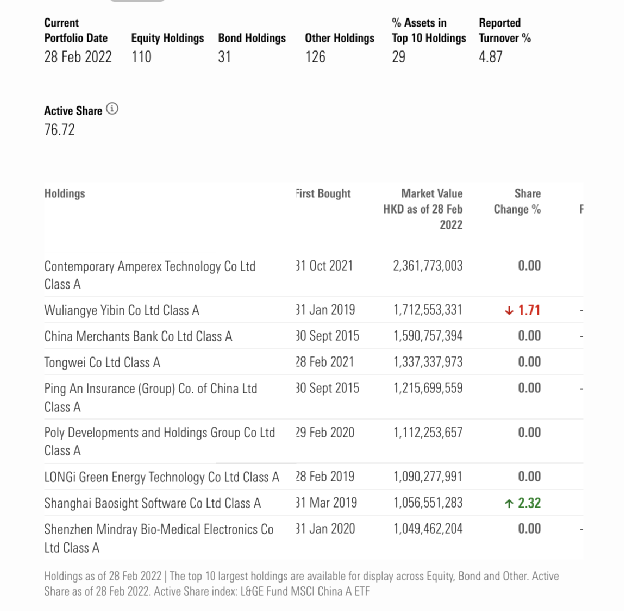This screenshot has height=611, width=624.
Task: Sort by the Holdings column header
Action: 65,193
